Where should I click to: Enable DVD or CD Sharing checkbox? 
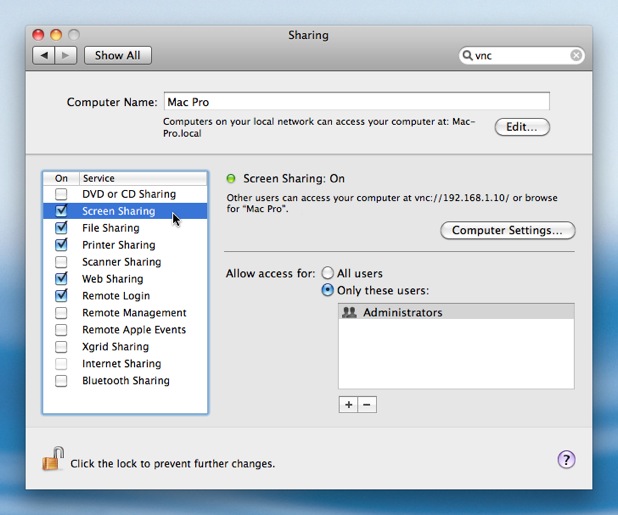click(61, 194)
